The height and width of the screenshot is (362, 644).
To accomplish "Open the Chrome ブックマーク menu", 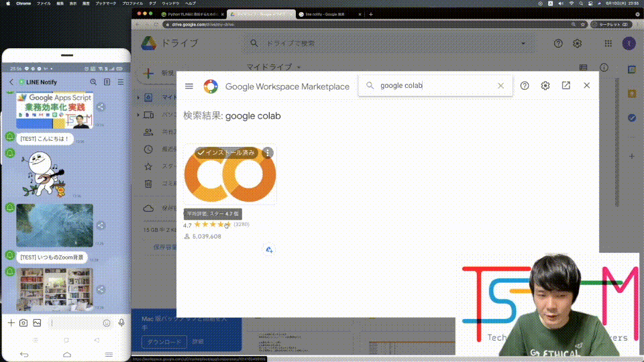I will click(105, 3).
